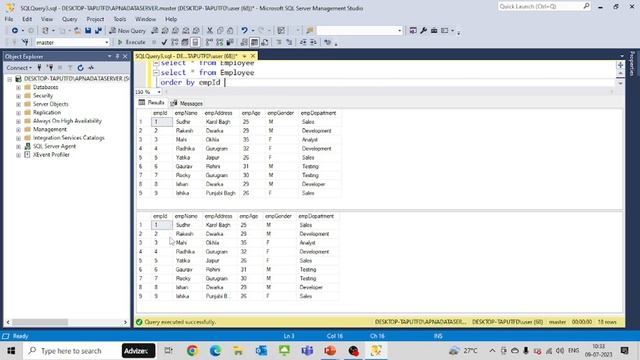Click Display Estimated Execution Plan icon

(x=175, y=42)
